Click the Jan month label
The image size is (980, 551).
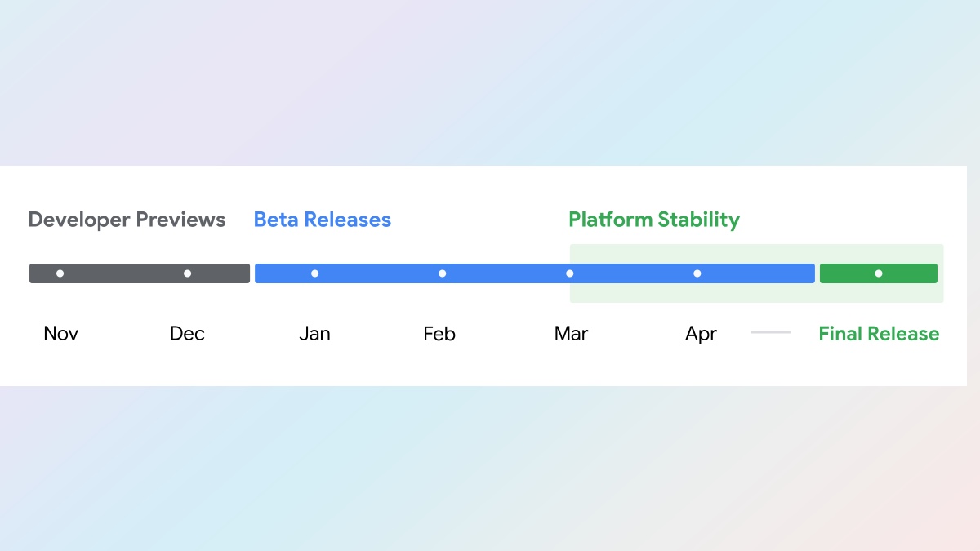314,334
